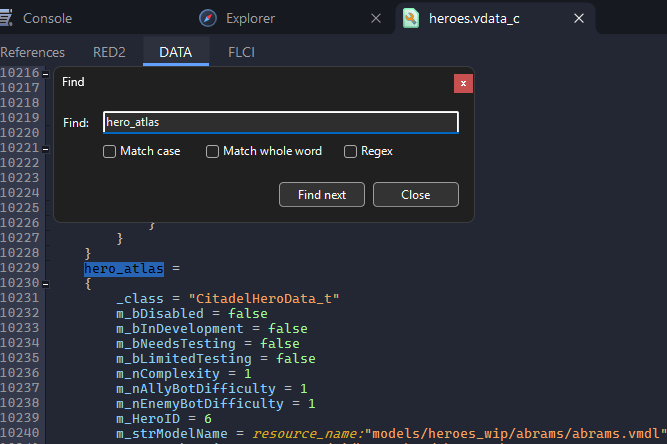667x444 pixels.
Task: Open the References sub-tab
Action: 32,52
